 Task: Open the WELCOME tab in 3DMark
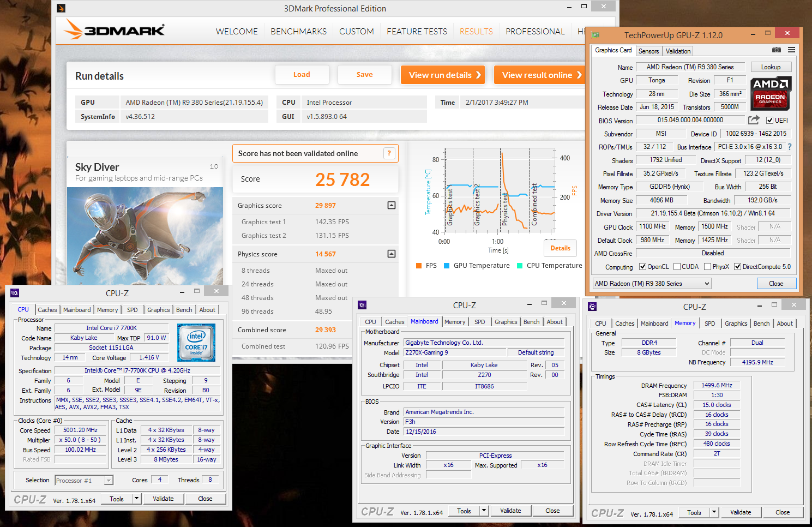pos(237,32)
